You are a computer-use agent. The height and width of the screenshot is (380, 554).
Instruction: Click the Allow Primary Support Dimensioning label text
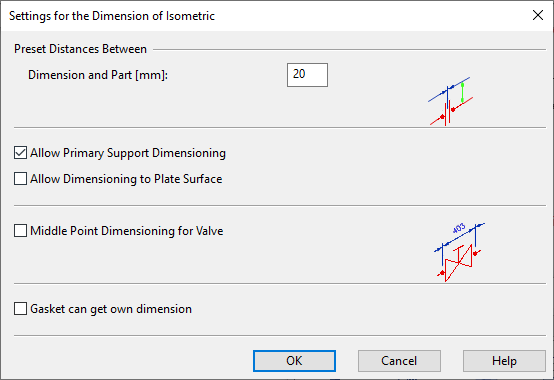coord(128,153)
